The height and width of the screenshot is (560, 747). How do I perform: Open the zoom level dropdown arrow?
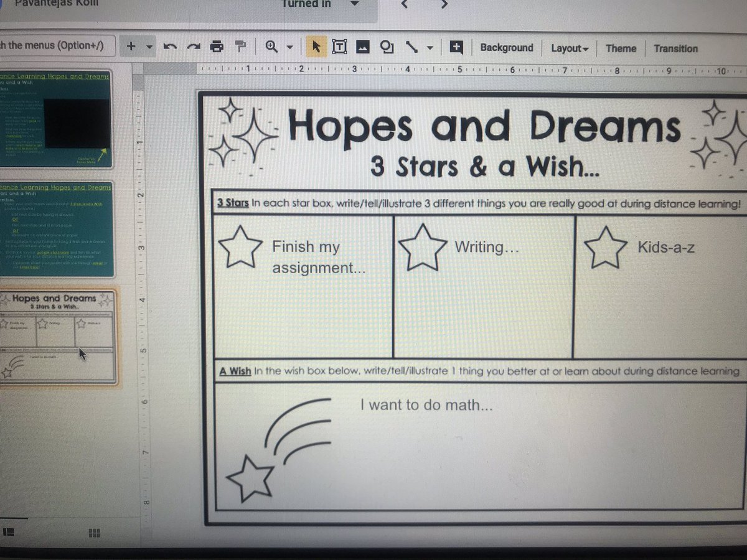coord(289,47)
